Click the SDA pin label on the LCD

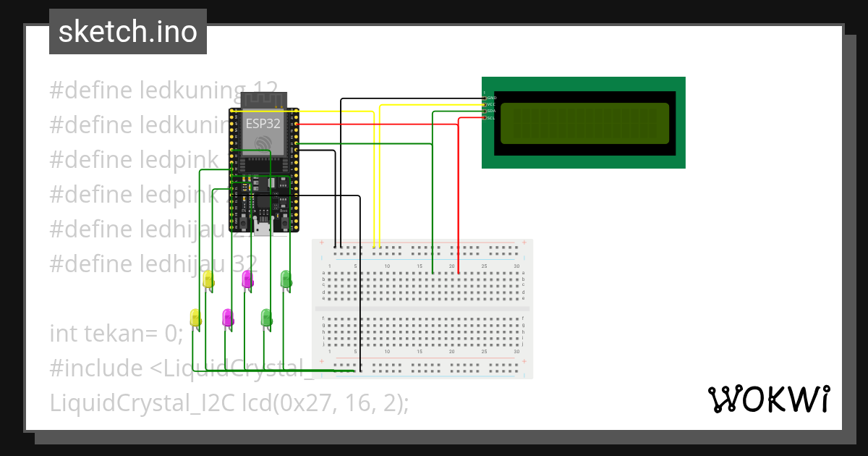[492, 111]
